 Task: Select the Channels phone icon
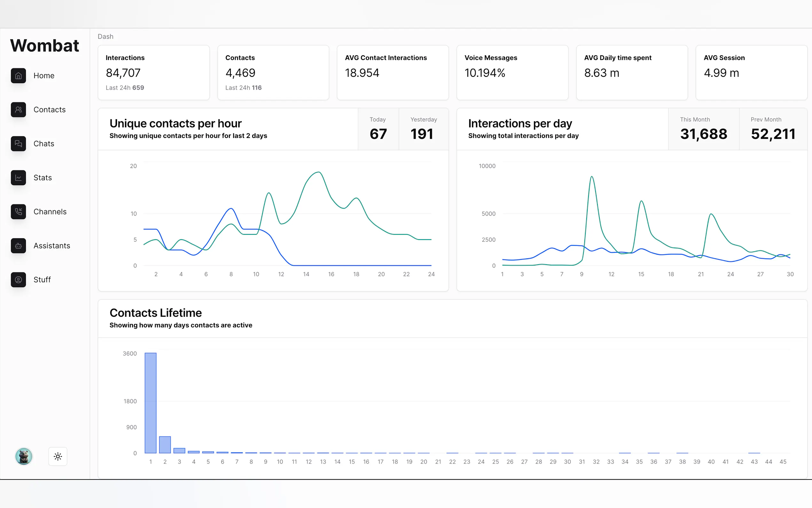tap(18, 212)
